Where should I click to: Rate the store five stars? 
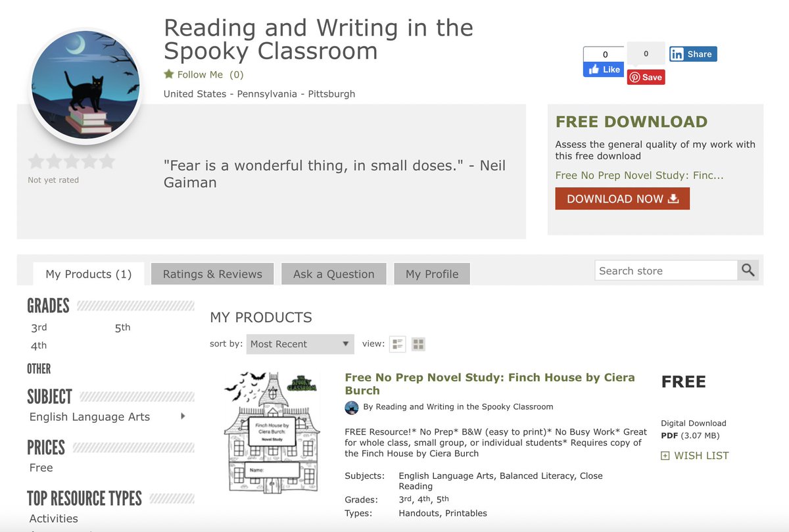(105, 160)
